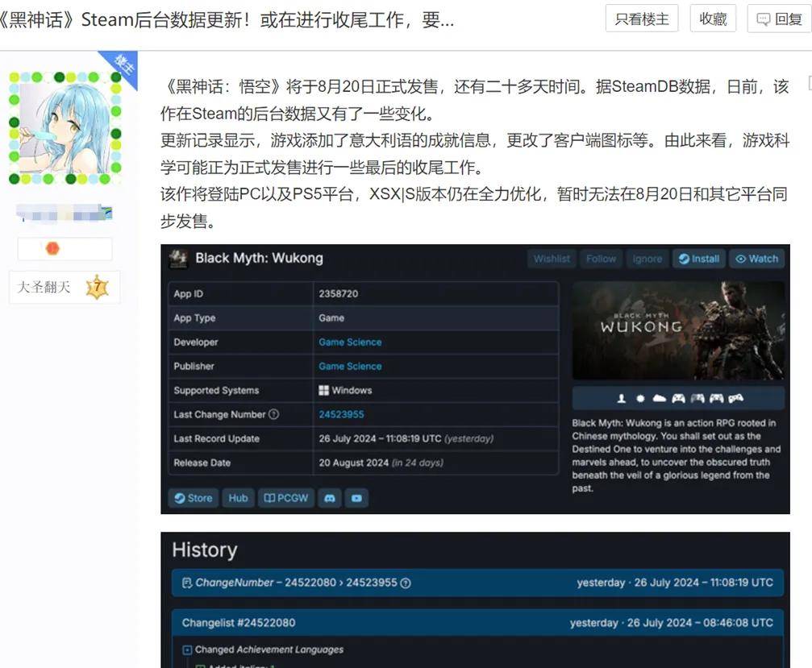Open the PCGW wiki button
The image size is (812, 668).
tap(286, 498)
